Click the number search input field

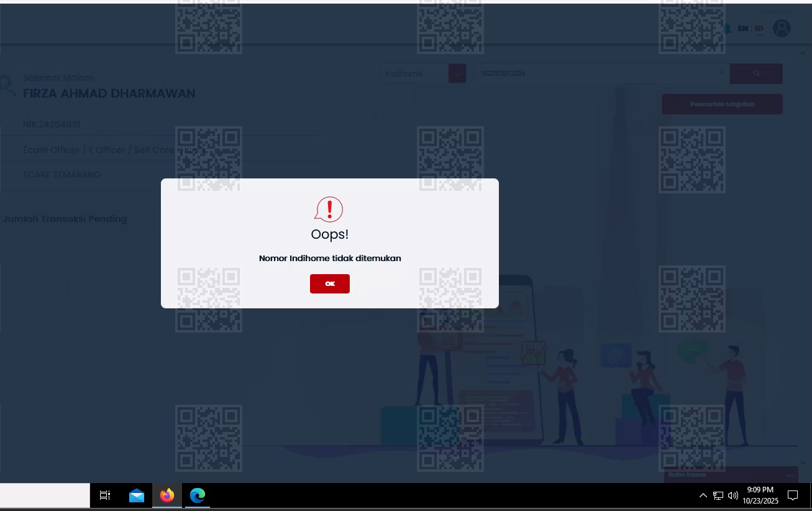[601, 73]
